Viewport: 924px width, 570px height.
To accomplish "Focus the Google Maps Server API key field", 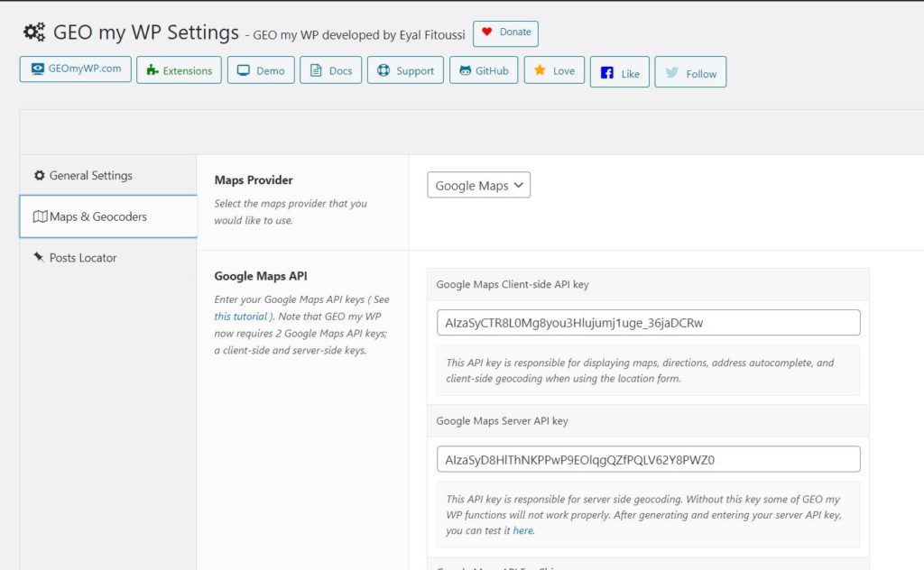I will 648,459.
